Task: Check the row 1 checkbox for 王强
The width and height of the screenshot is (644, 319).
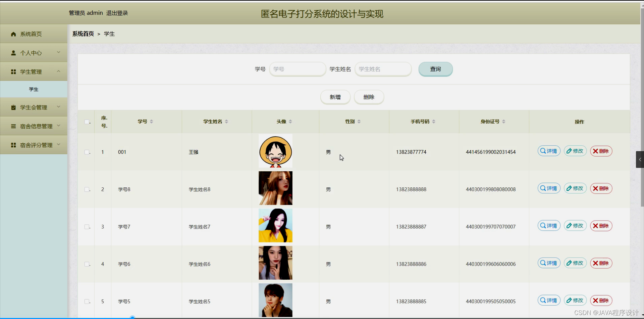Action: coord(87,152)
